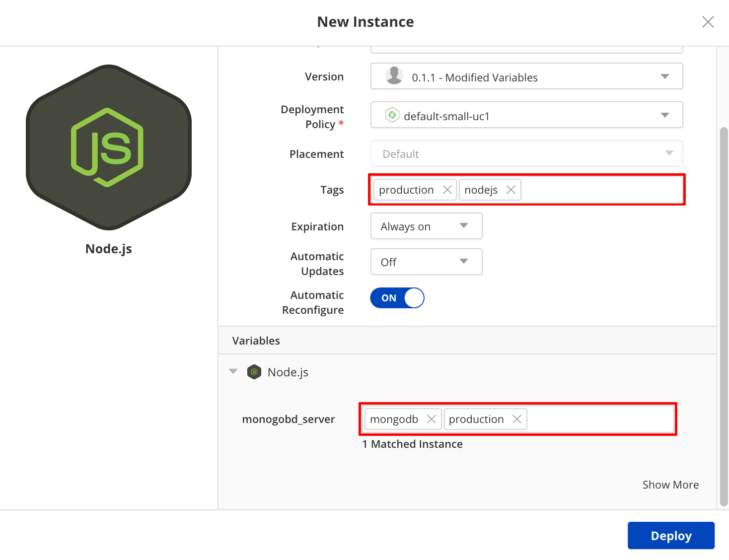The width and height of the screenshot is (729, 560).
Task: Click the large Node.js hexagon logo
Action: click(109, 147)
